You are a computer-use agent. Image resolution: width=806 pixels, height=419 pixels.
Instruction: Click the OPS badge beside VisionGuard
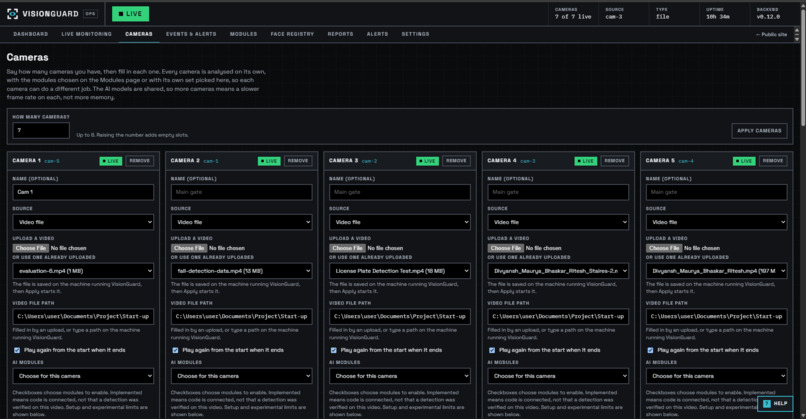click(x=90, y=14)
